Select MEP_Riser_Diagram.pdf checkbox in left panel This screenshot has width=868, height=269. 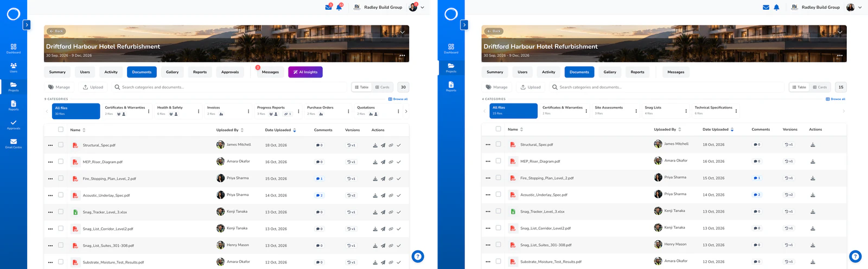[61, 162]
